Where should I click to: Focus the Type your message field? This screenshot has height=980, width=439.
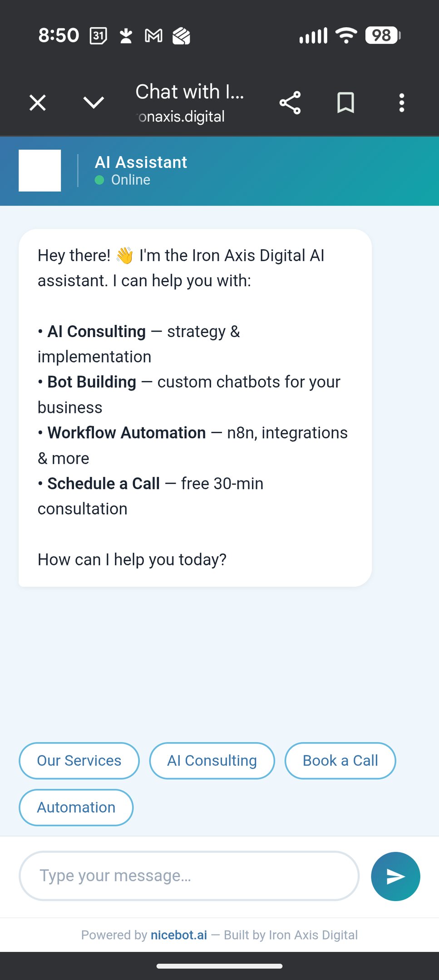(x=189, y=876)
